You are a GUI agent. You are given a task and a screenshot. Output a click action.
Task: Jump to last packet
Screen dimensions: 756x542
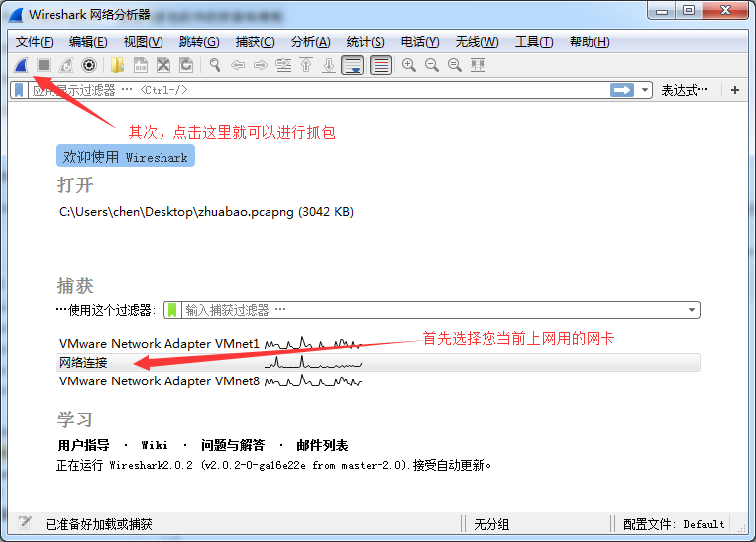click(x=329, y=65)
